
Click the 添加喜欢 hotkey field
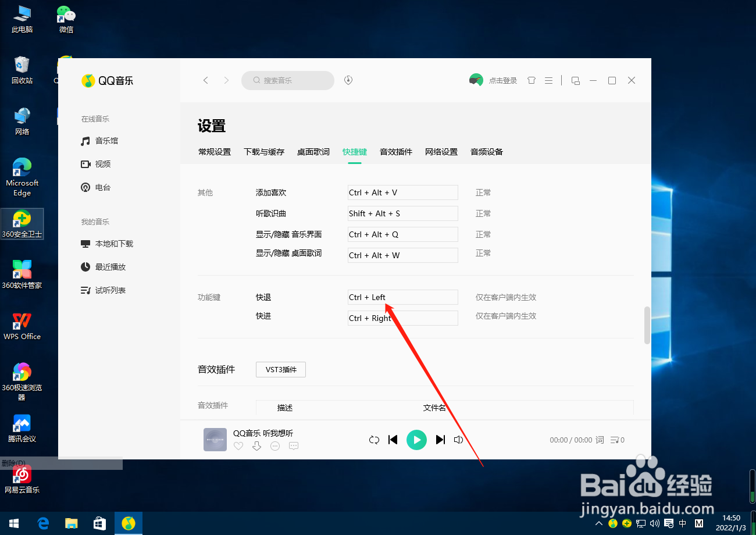(x=403, y=192)
